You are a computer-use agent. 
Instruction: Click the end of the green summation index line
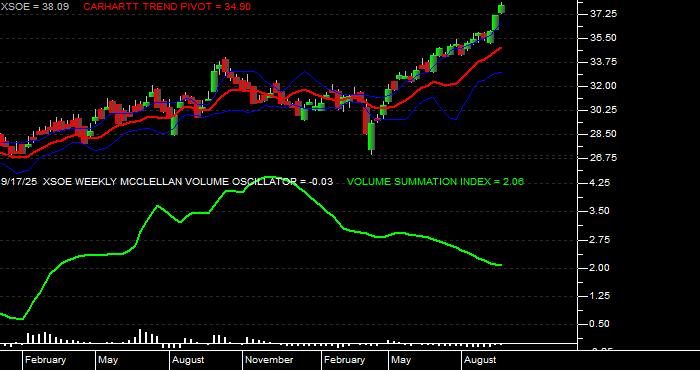pyautogui.click(x=501, y=265)
